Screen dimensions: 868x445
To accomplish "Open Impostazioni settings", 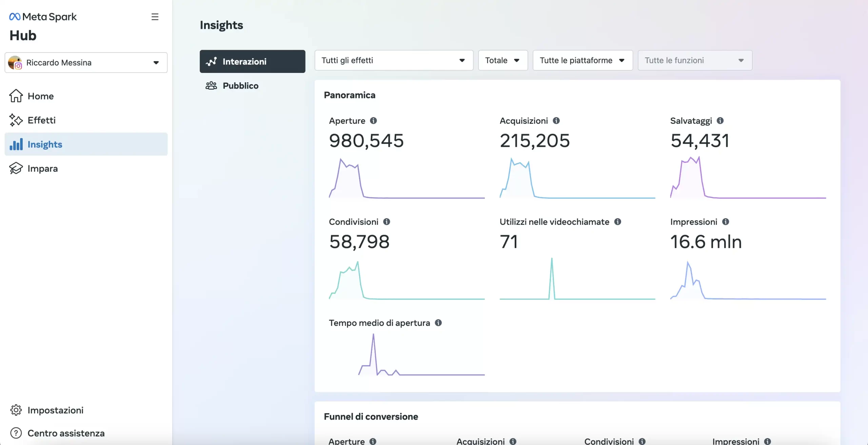I will coord(55,410).
